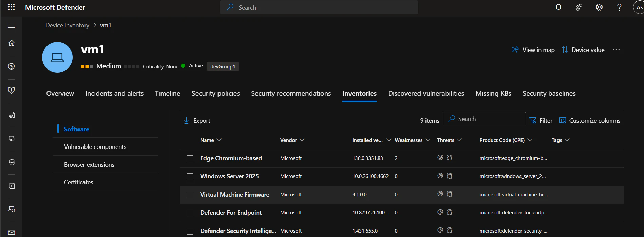Open the shield icon in the sidebar

coord(12,90)
